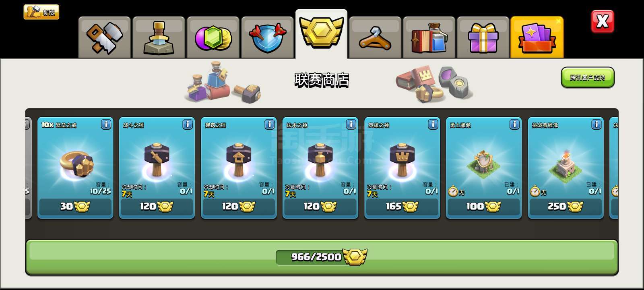The height and width of the screenshot is (290, 644).
Task: Show info for 战斗之锤 item
Action: click(x=188, y=124)
